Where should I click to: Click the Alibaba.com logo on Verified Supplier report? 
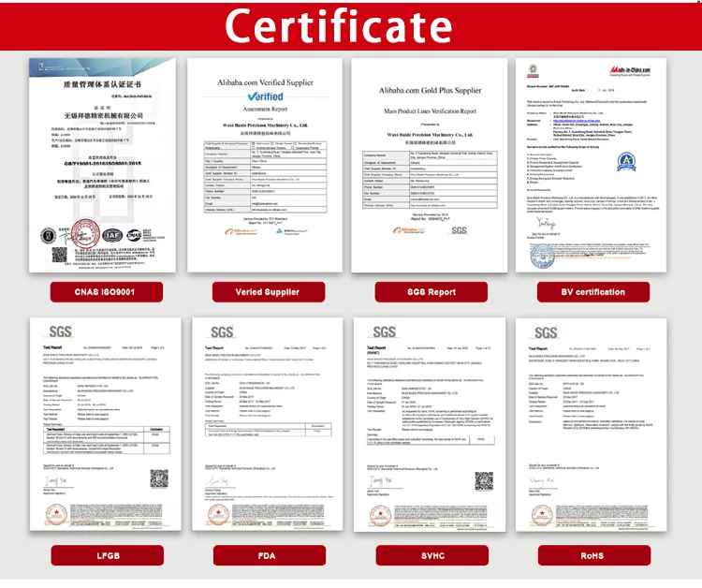coord(241,231)
